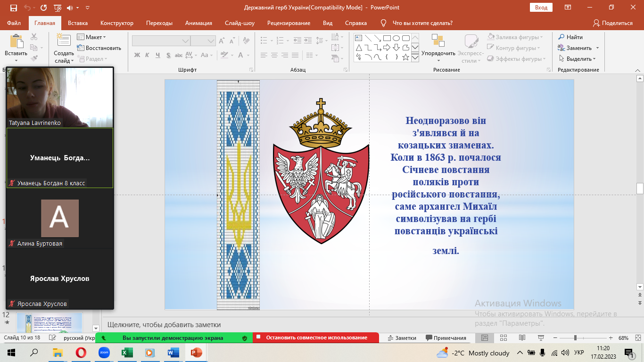Select the text box shape in gallery
The height and width of the screenshot is (362, 644).
[358, 38]
